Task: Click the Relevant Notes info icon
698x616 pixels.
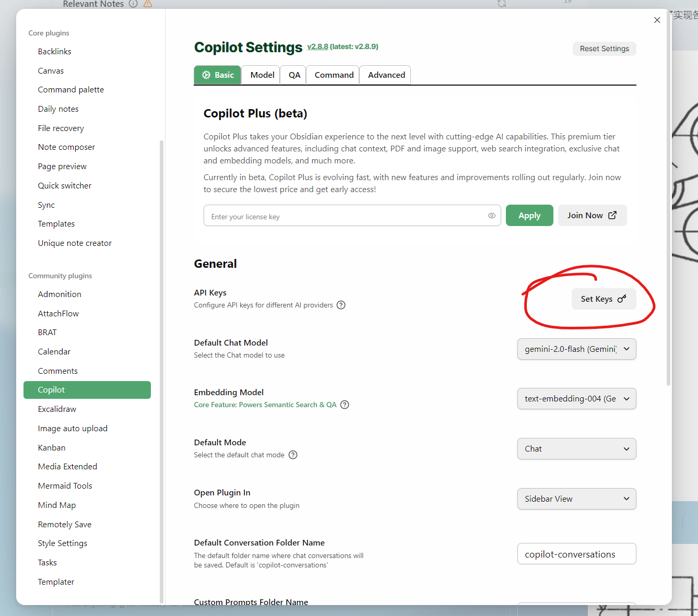Action: [x=133, y=4]
